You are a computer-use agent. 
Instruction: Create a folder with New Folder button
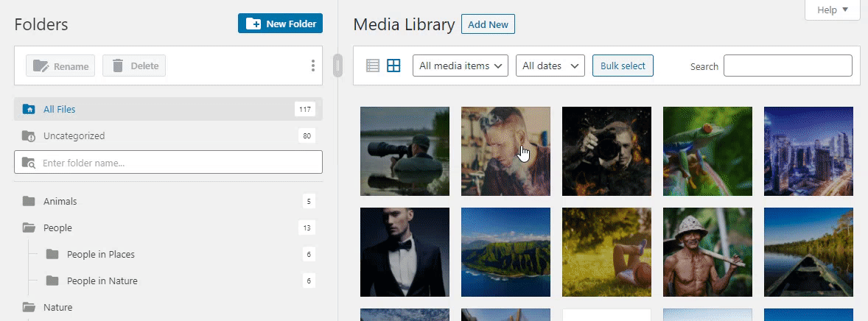point(280,24)
